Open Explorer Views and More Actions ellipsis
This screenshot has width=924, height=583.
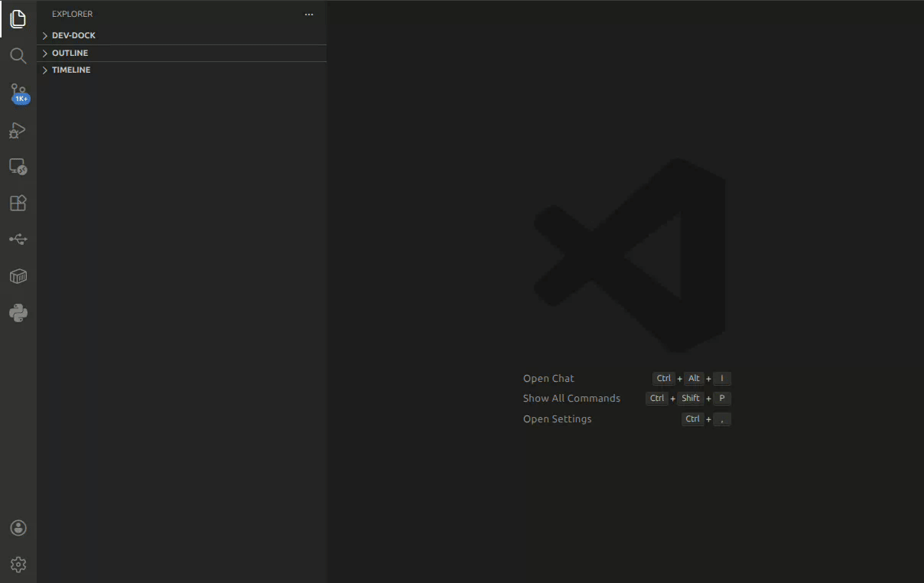(309, 14)
